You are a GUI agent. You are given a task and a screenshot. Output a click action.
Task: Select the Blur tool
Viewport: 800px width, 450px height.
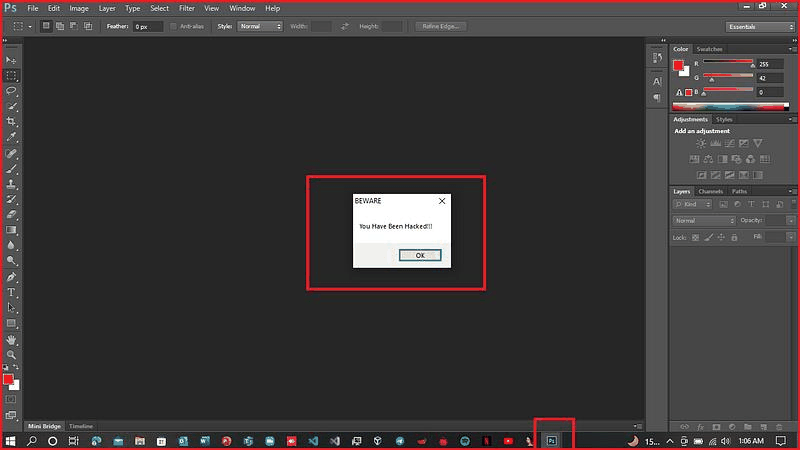[11, 245]
